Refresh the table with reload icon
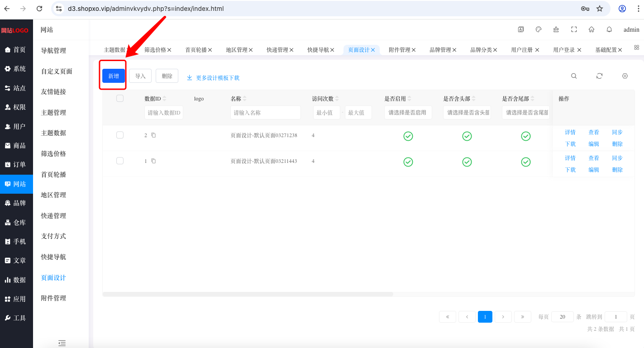 click(x=600, y=76)
